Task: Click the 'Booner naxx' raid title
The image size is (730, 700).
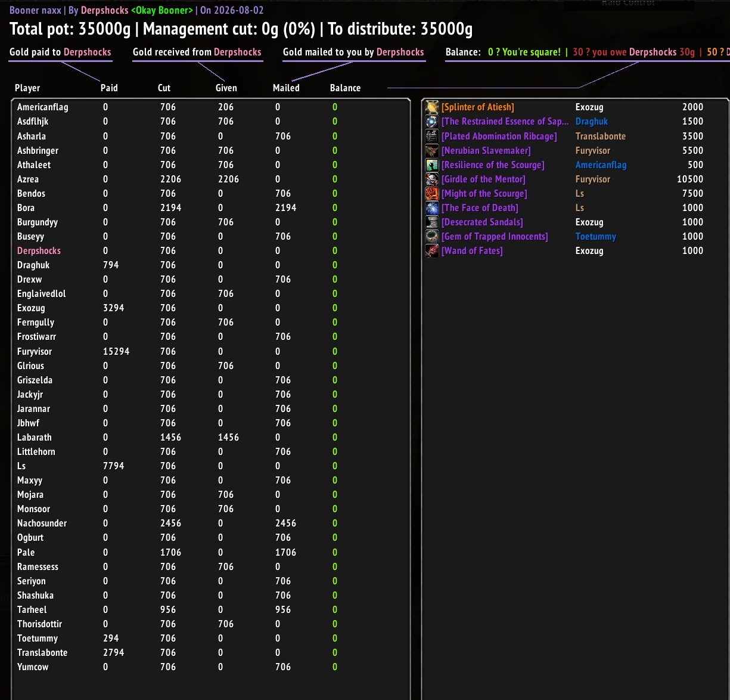Action: [x=35, y=10]
